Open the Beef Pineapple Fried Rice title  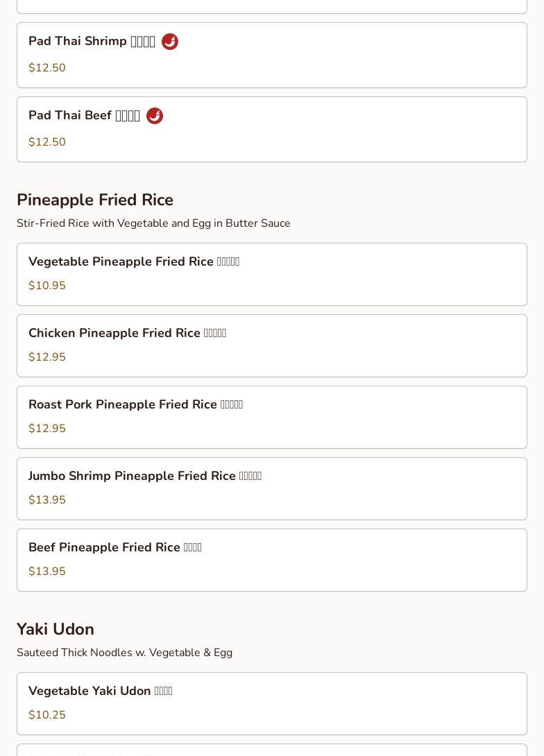(115, 547)
